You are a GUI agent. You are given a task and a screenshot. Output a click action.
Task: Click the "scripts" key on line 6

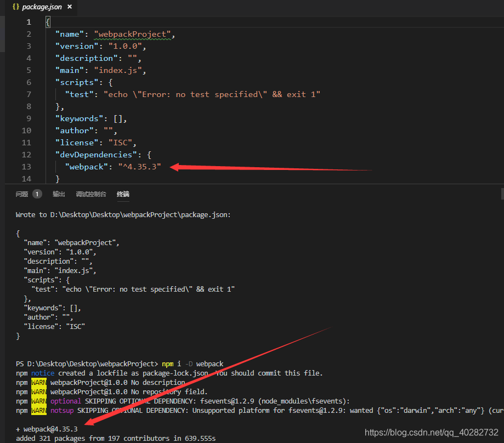click(77, 83)
